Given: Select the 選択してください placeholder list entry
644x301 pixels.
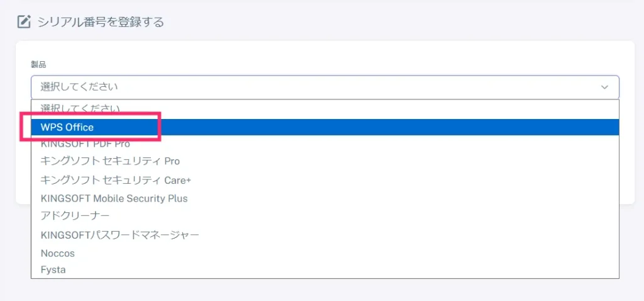Looking at the screenshot, I should [80, 108].
